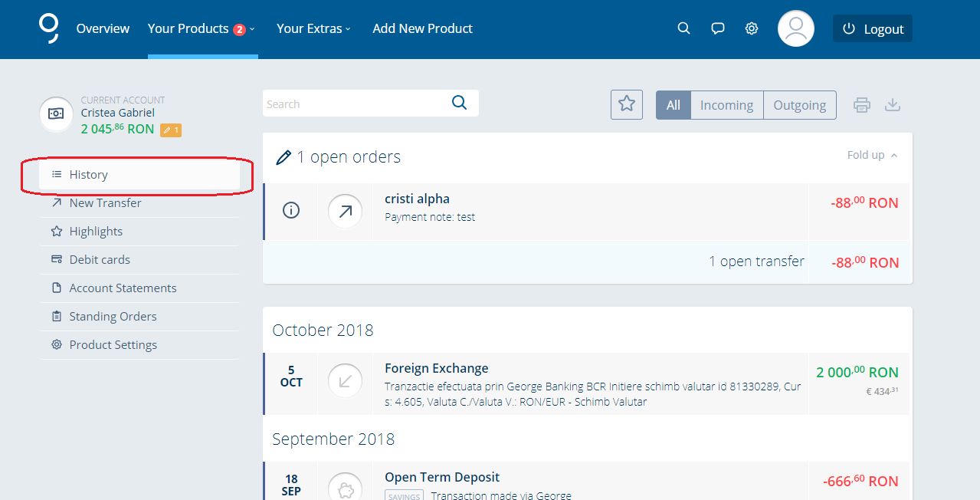The height and width of the screenshot is (500, 980).
Task: Open New Transfer in sidebar
Action: [x=105, y=203]
